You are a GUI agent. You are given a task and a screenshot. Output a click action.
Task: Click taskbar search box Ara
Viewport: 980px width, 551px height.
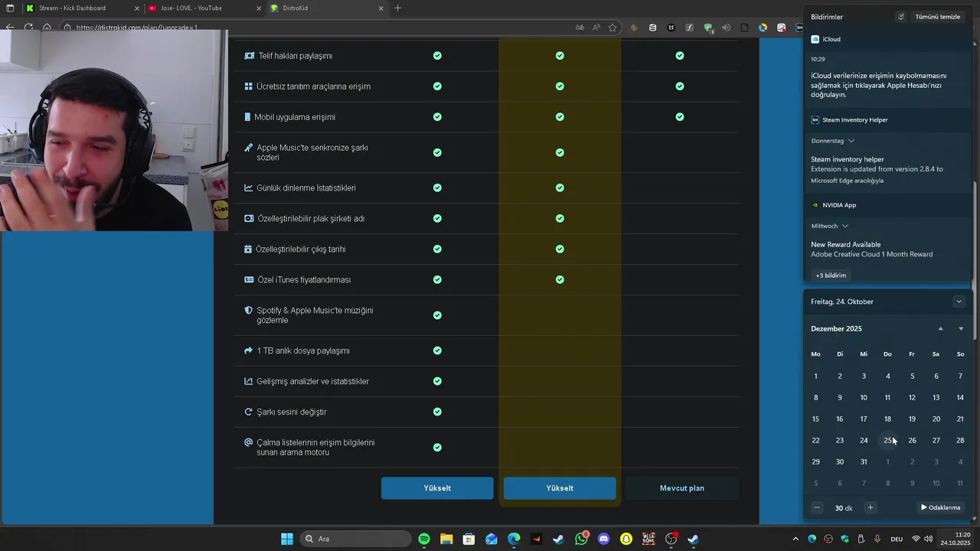354,539
